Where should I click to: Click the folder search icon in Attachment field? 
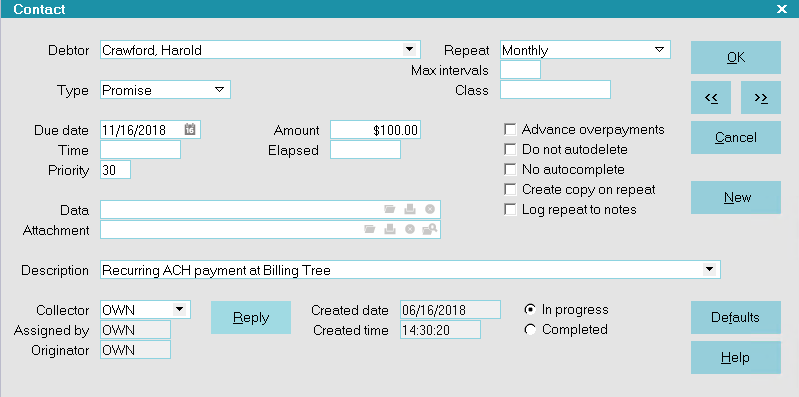click(x=430, y=230)
